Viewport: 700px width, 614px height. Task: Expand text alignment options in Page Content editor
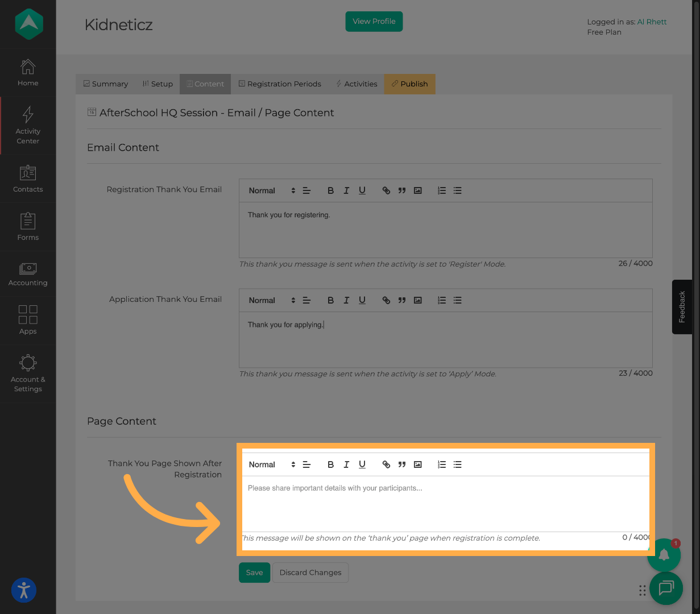306,464
